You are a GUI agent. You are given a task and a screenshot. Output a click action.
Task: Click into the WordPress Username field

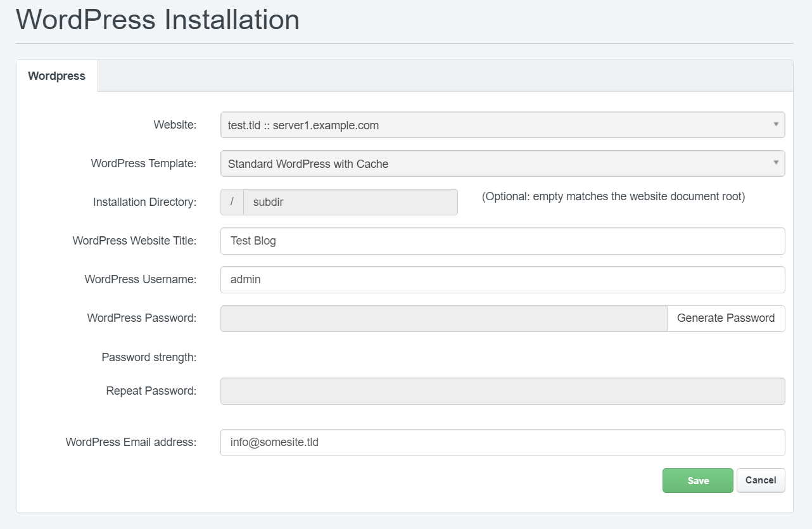tap(502, 279)
